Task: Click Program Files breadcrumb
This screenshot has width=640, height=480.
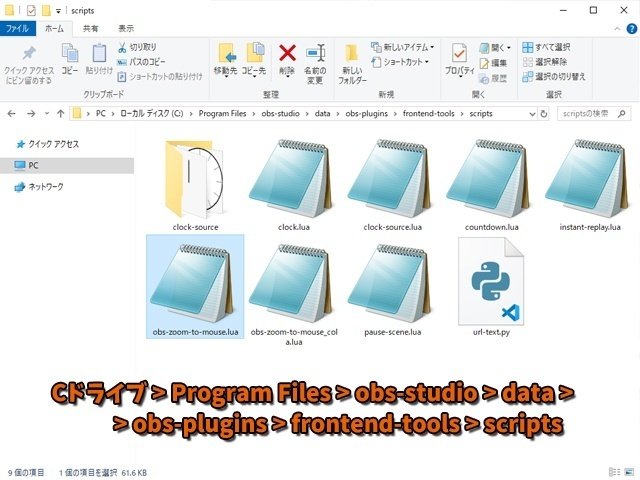Action: (222, 113)
